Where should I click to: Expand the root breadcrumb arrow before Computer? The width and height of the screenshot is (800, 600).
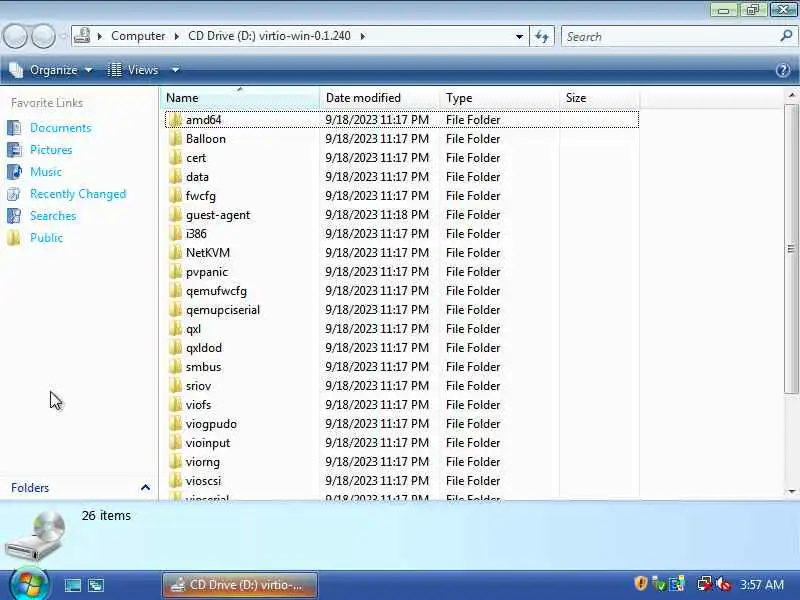[x=99, y=36]
